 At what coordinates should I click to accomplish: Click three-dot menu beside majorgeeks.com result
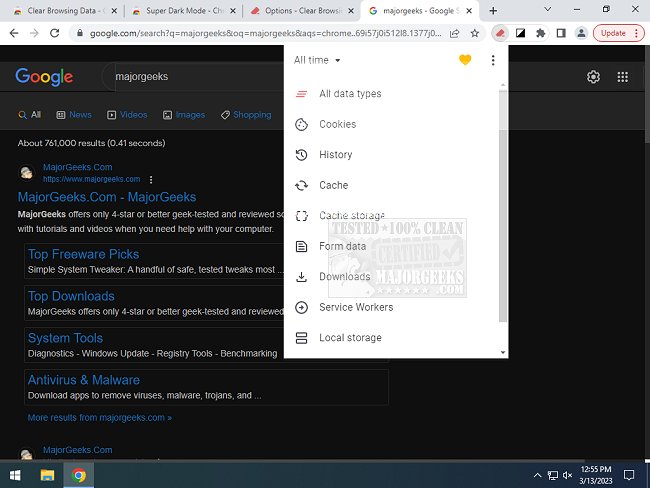151,180
